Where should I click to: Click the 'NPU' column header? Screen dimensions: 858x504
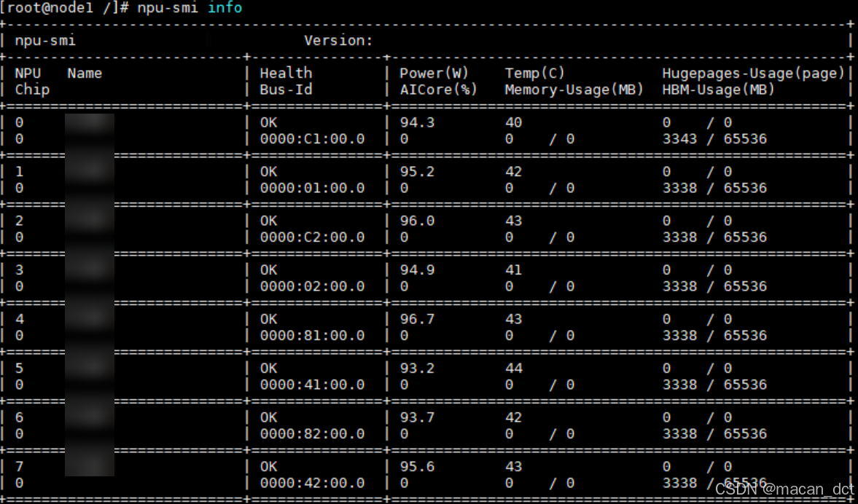pos(28,74)
